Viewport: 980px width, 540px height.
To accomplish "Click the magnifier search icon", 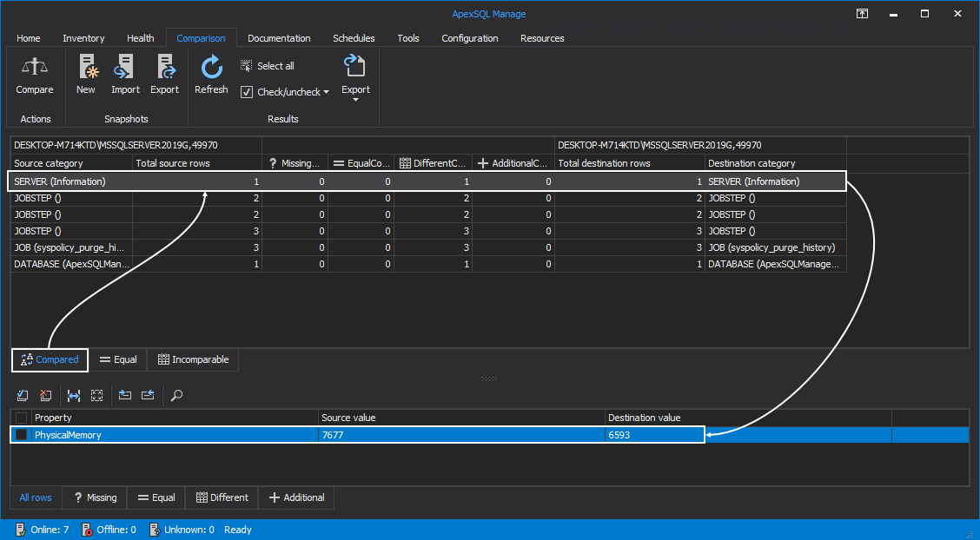I will coord(176,395).
